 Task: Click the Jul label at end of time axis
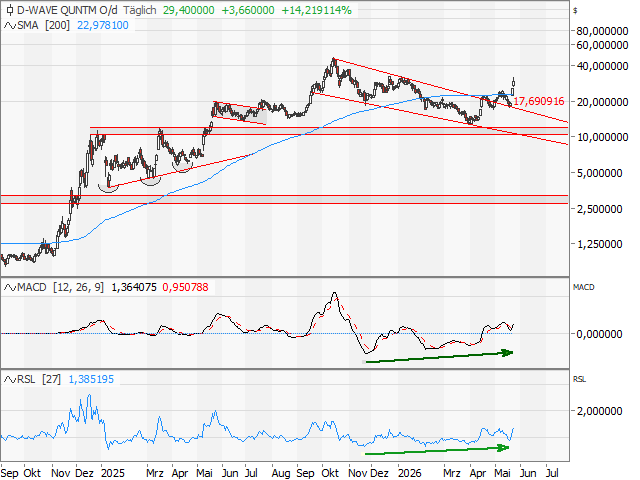click(552, 473)
